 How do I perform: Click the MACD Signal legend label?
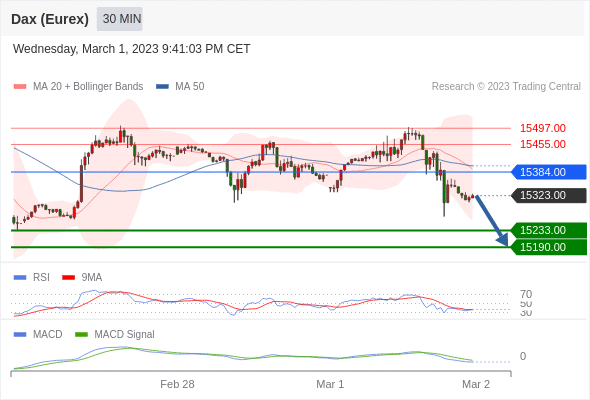(x=124, y=335)
